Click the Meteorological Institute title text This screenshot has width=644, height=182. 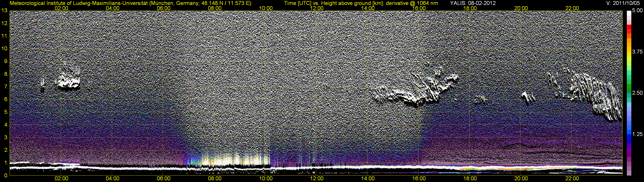tap(131, 3)
